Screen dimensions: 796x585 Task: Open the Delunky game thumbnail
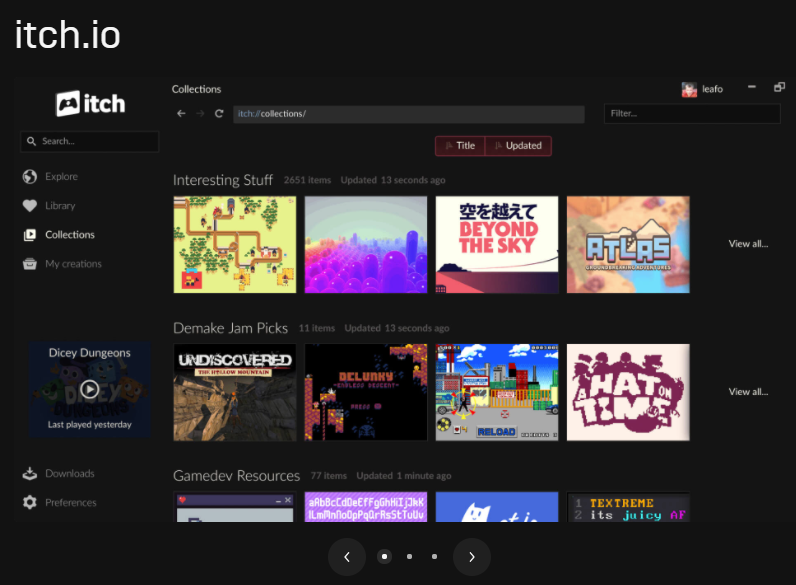pyautogui.click(x=366, y=393)
